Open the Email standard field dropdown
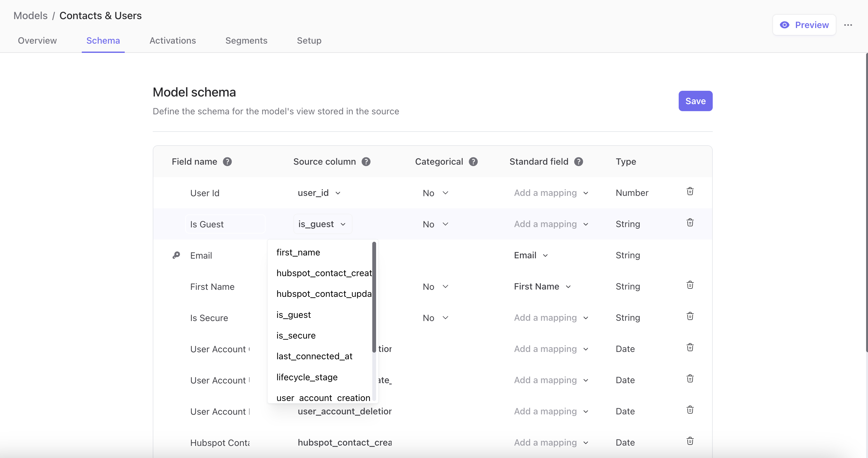Viewport: 868px width, 458px height. [x=531, y=255]
